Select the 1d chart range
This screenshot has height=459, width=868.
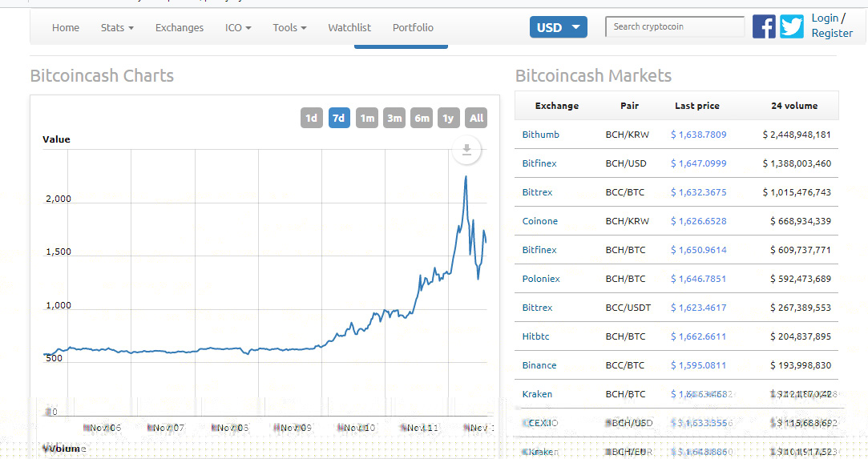pos(312,118)
